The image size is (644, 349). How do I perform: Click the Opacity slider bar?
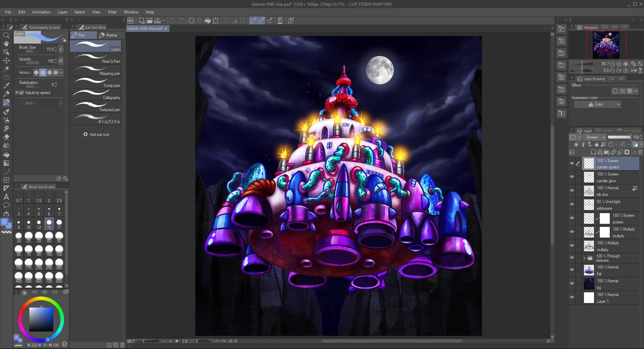point(33,63)
